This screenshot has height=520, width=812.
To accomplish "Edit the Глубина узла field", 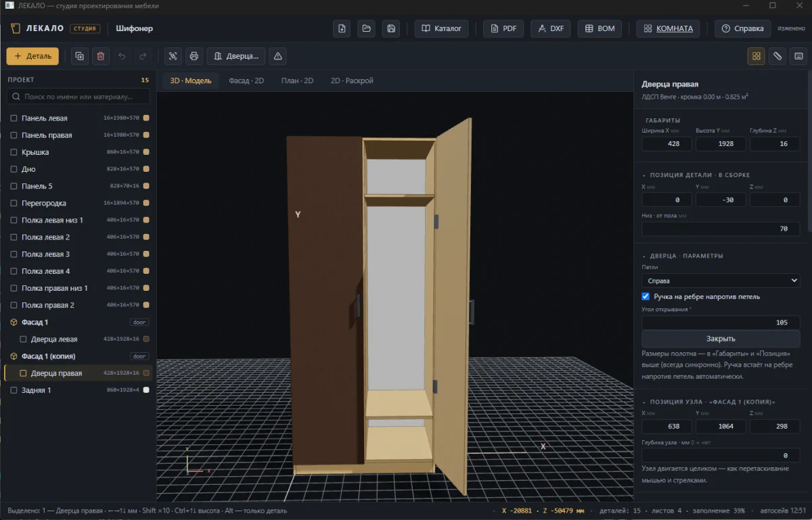I will click(721, 456).
